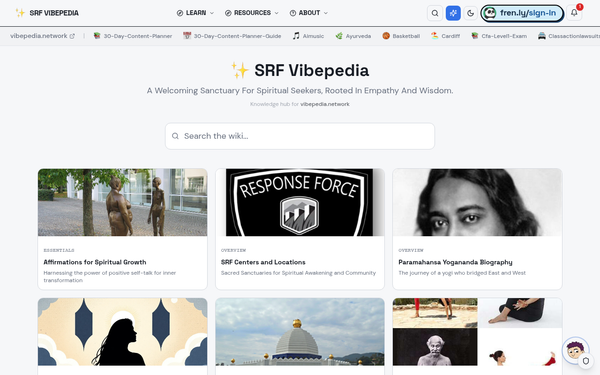The width and height of the screenshot is (600, 375).
Task: Click the 'A Welcoming Sanctuary' subtitle text
Action: pyautogui.click(x=300, y=91)
